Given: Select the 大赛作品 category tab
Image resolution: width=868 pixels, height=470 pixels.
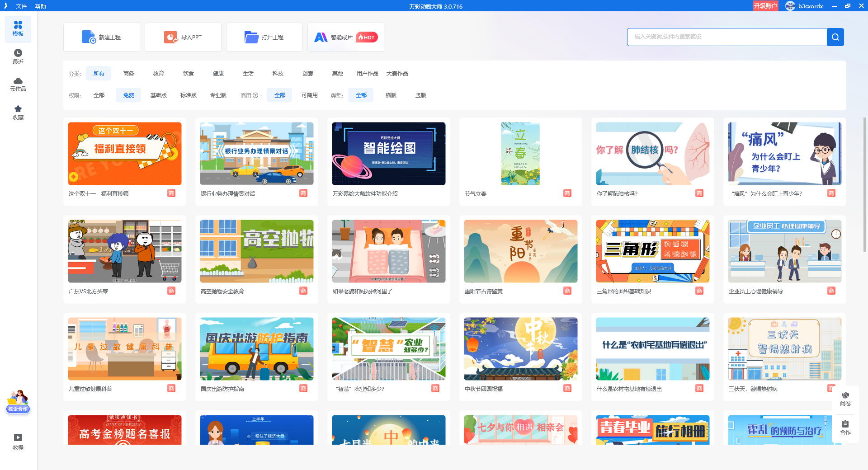Looking at the screenshot, I should coord(397,74).
